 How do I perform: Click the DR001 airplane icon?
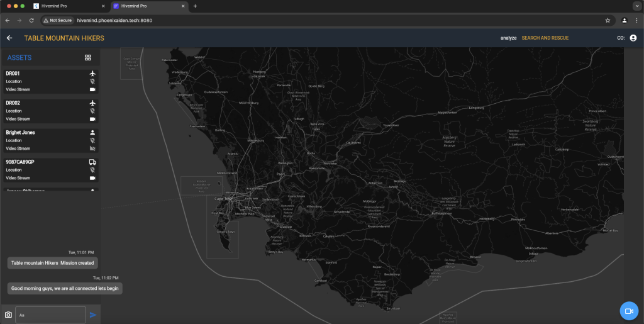coord(92,74)
